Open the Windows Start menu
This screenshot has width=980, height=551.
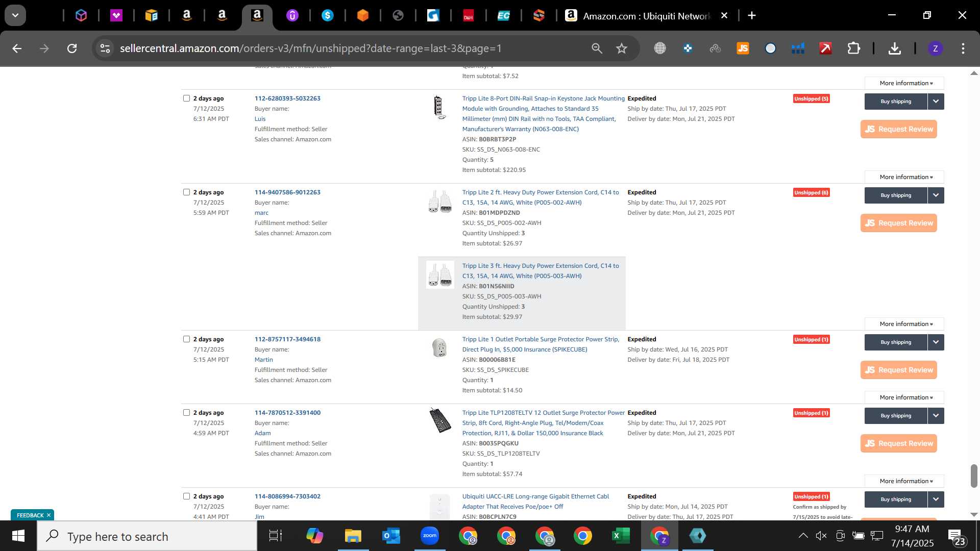coord(18,536)
